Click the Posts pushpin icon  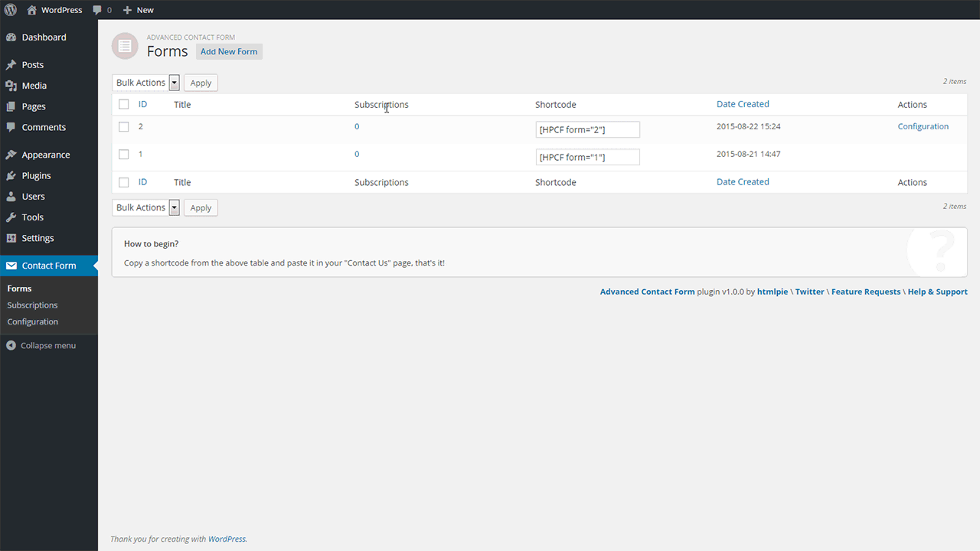point(11,65)
